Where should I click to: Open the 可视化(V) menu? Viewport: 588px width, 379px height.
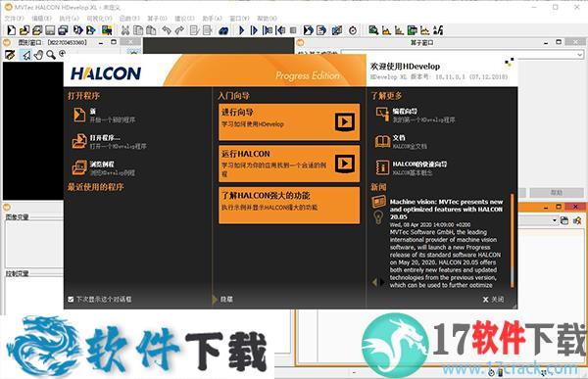[99, 18]
